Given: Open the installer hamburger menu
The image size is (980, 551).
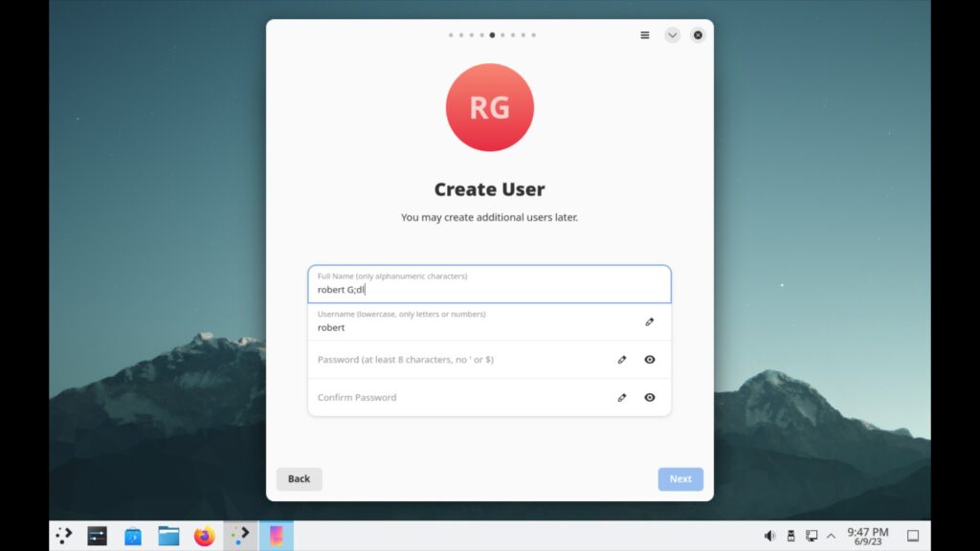Looking at the screenshot, I should click(x=644, y=35).
